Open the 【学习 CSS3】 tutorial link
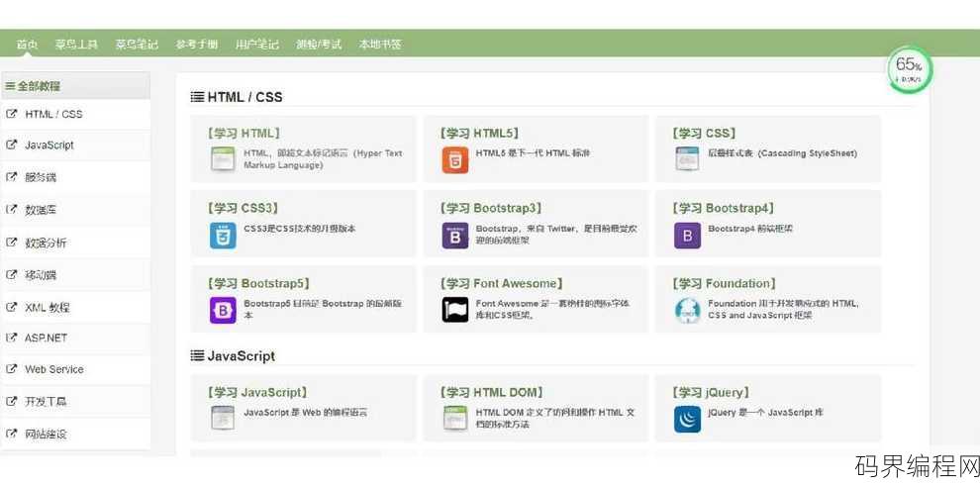 (x=243, y=208)
